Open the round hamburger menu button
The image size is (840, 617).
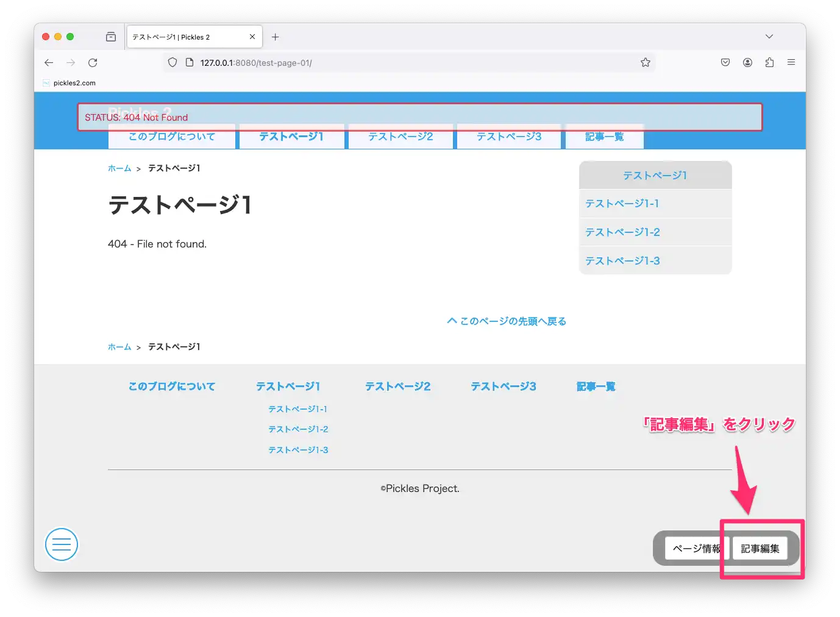[62, 544]
